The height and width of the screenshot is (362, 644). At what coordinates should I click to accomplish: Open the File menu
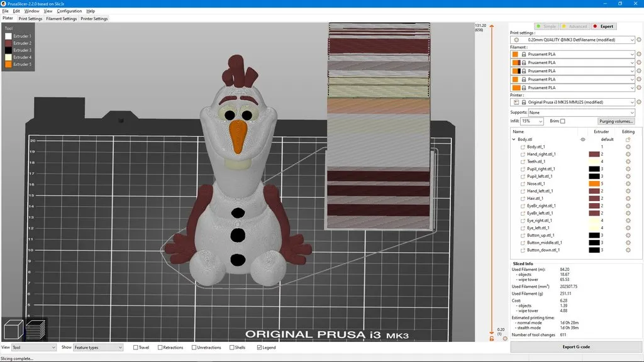5,11
